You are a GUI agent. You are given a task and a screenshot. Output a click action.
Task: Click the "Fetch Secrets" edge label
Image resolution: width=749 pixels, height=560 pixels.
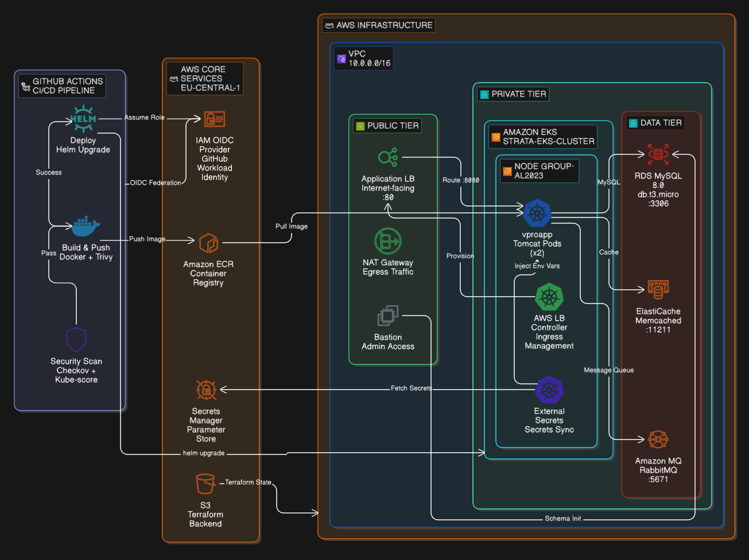tap(411, 388)
